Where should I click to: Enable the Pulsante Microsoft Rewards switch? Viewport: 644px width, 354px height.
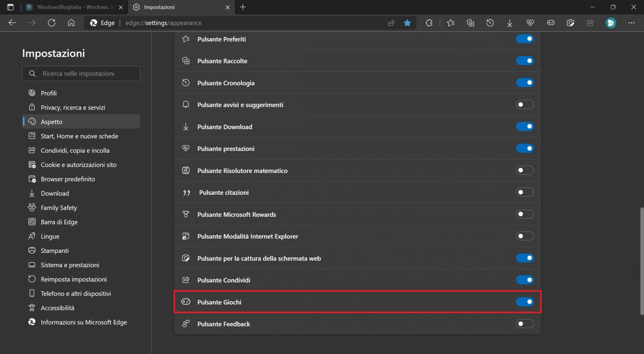(x=525, y=214)
